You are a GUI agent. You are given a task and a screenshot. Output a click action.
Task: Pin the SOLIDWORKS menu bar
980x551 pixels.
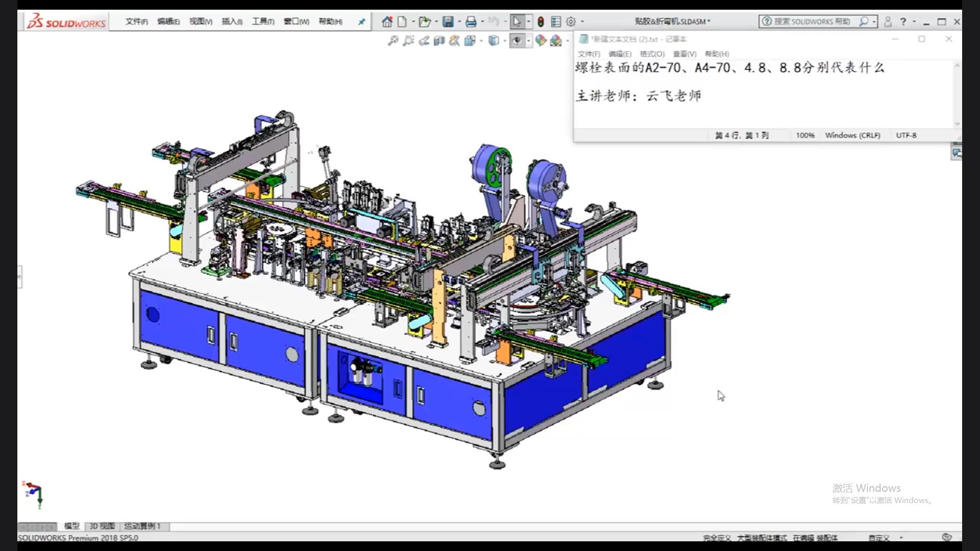(x=361, y=21)
